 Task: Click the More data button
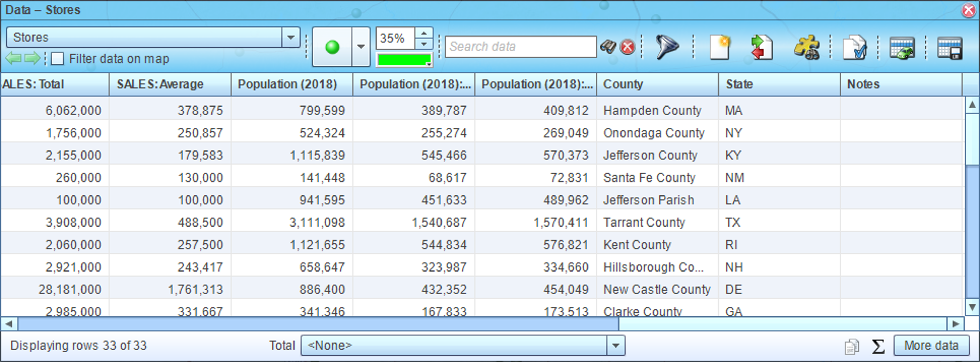(x=931, y=346)
